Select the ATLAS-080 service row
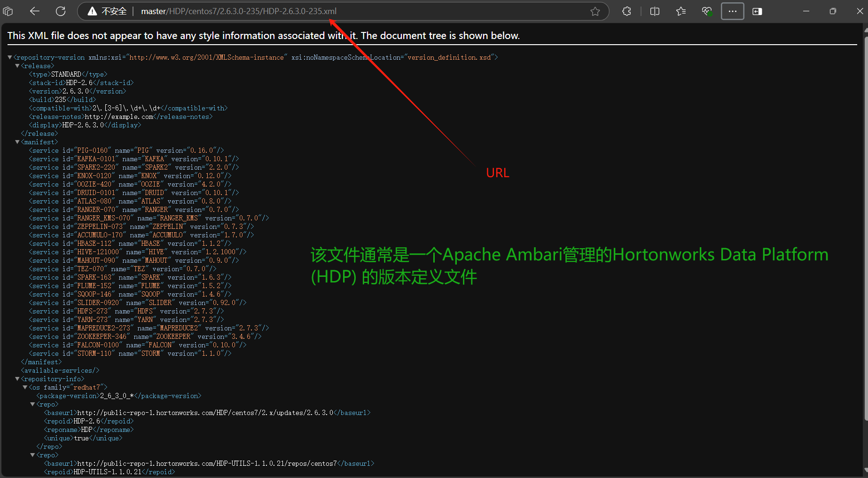 (130, 201)
